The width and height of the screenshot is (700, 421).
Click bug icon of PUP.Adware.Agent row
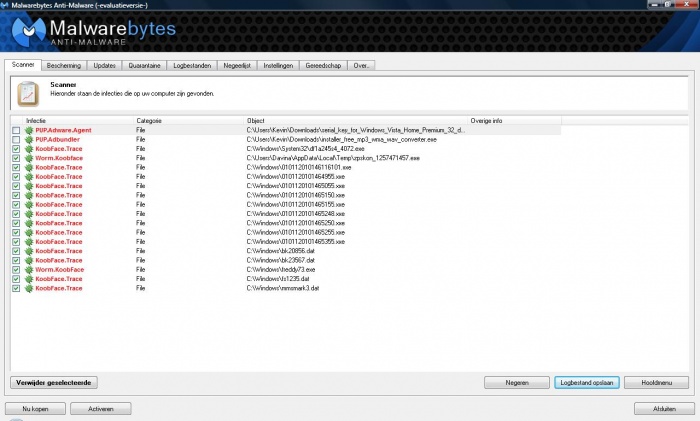[29, 130]
